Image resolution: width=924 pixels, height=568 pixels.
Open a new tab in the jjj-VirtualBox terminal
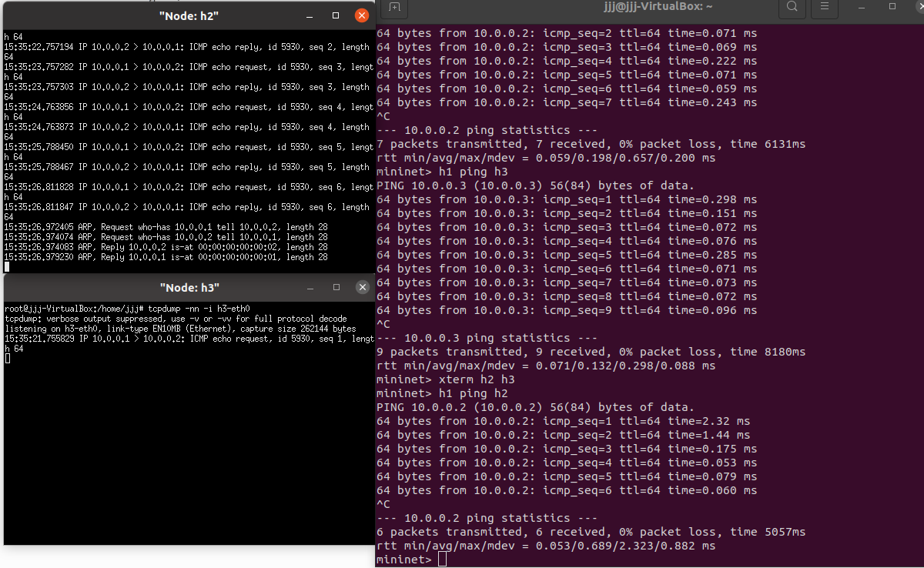click(x=394, y=7)
